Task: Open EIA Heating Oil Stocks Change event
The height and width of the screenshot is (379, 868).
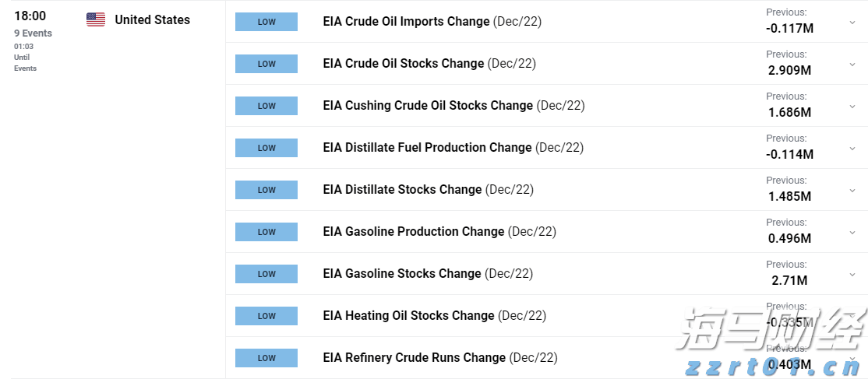Action: (x=408, y=316)
